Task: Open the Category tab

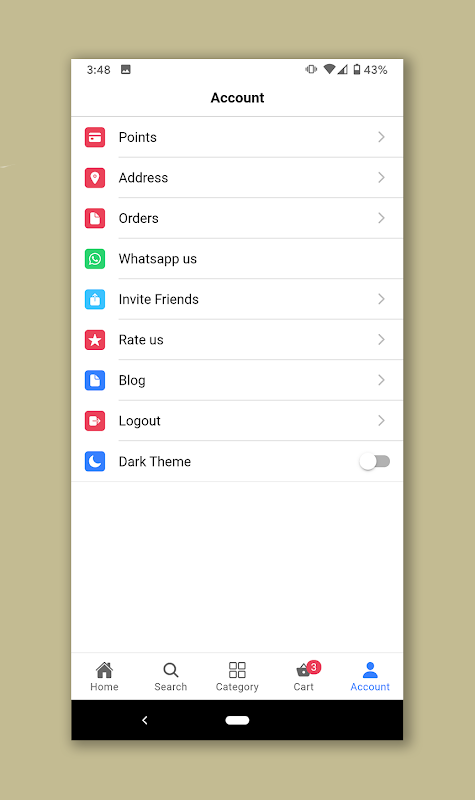Action: (x=237, y=677)
